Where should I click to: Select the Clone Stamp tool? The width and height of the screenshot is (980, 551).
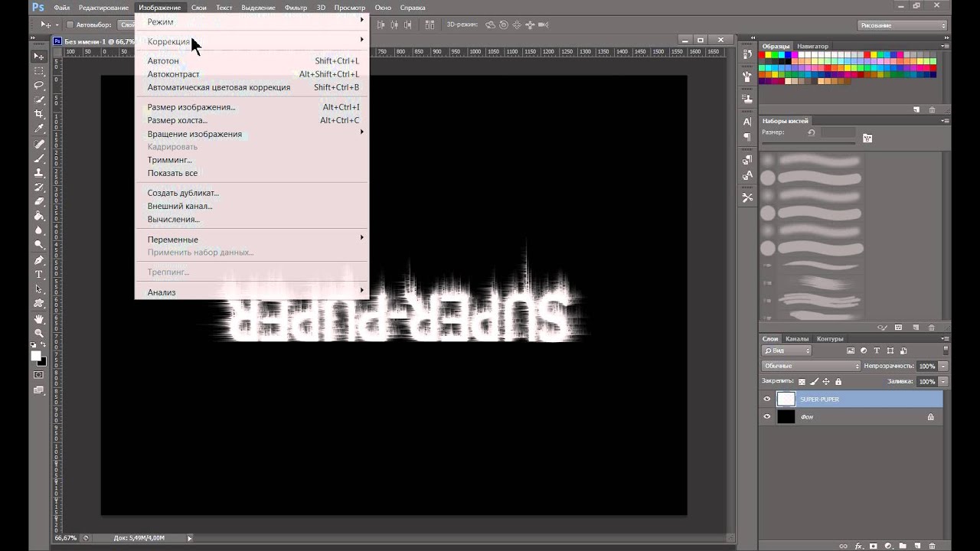[x=39, y=173]
